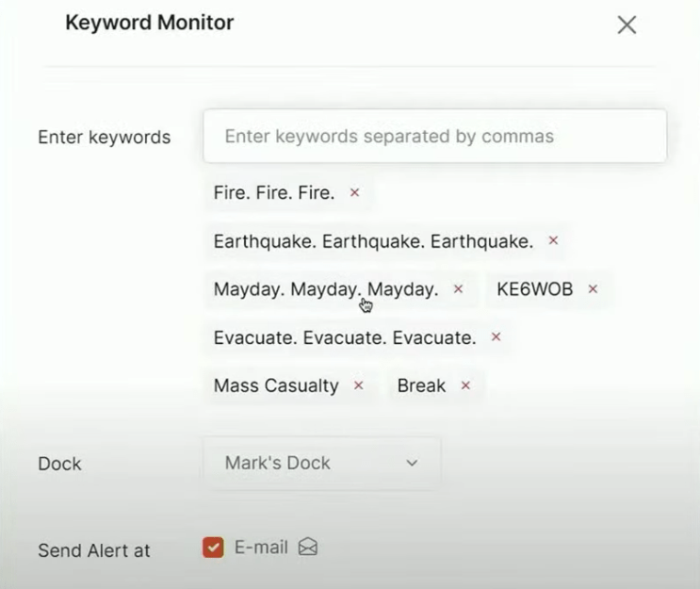Uncheck the E-mail alert checkbox
Screen dimensions: 700x589
[x=214, y=548]
